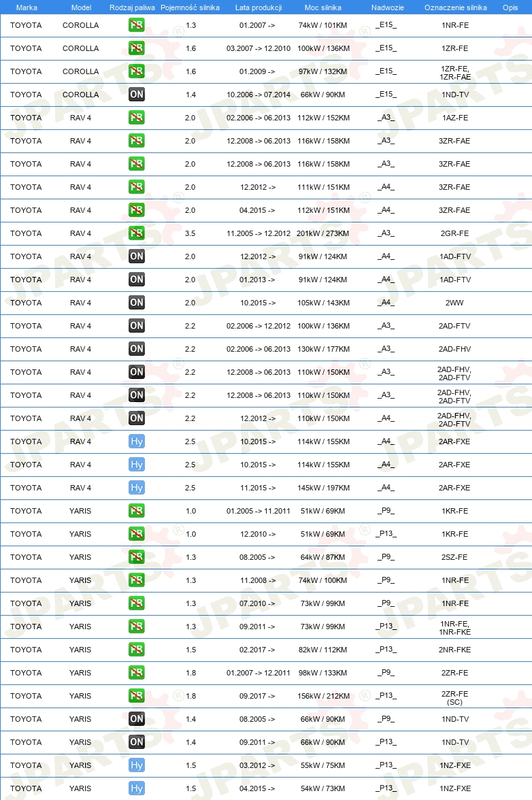The height and width of the screenshot is (800, 532).
Task: Select petrol icon in RAV 4 1AZ-FE row
Action: 136,117
